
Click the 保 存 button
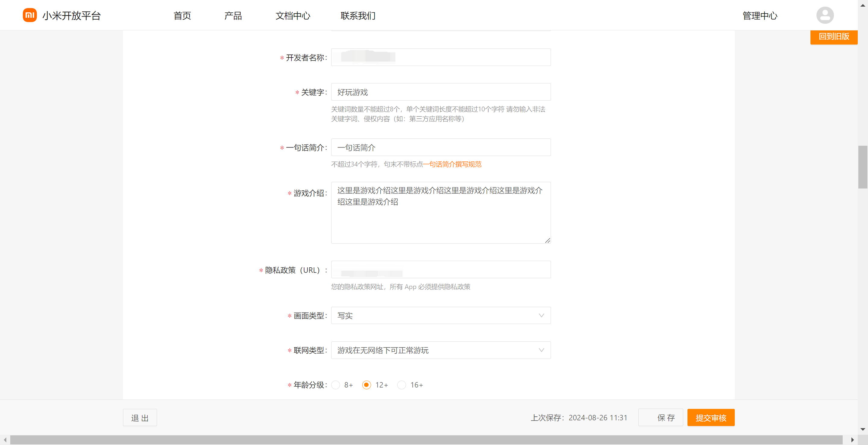[660, 418]
